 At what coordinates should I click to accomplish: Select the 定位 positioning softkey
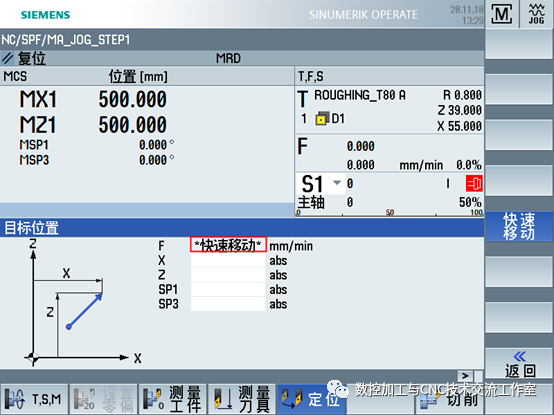pos(311,399)
